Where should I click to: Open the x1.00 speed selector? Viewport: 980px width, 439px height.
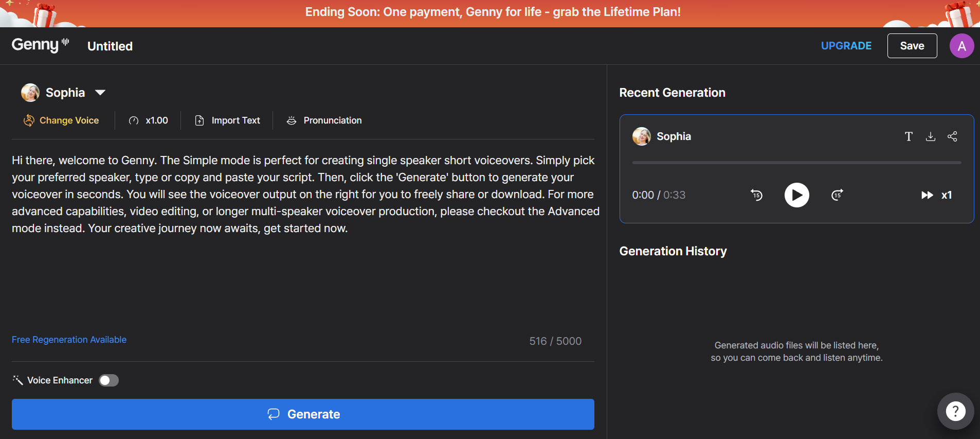point(149,120)
